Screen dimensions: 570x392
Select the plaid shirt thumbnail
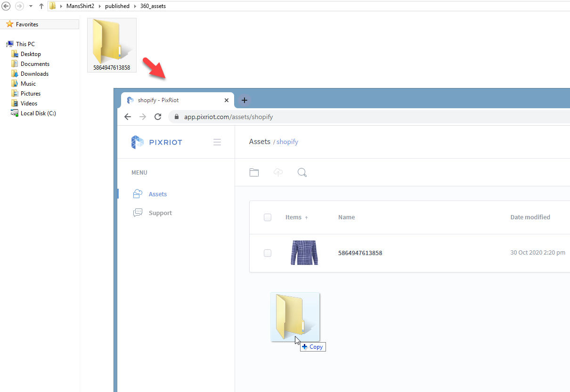pyautogui.click(x=304, y=253)
